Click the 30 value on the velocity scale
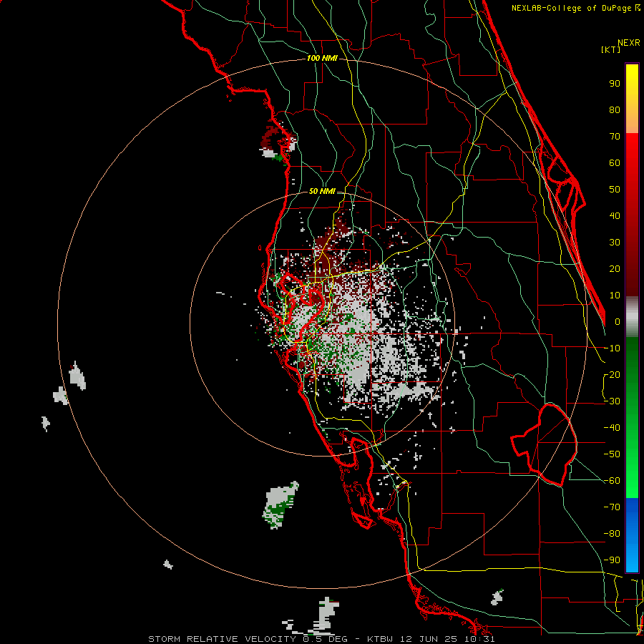This screenshot has height=644, width=644. pyautogui.click(x=615, y=243)
